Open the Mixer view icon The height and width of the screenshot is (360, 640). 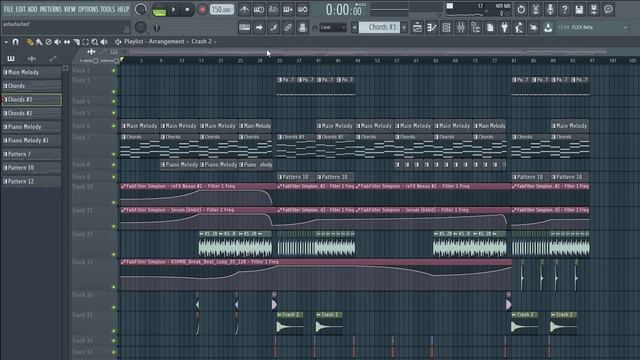(461, 27)
